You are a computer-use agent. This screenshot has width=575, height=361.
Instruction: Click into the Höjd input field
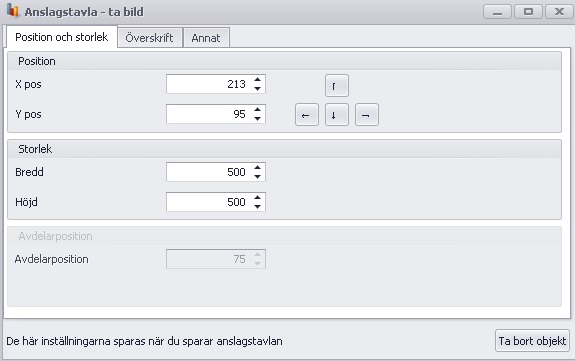pyautogui.click(x=209, y=202)
